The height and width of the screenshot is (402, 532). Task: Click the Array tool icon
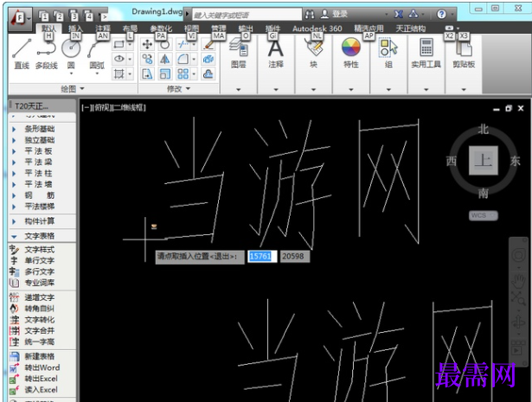[x=183, y=73]
